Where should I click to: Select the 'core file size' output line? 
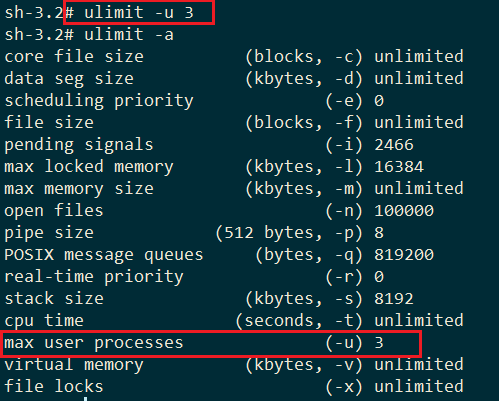234,56
